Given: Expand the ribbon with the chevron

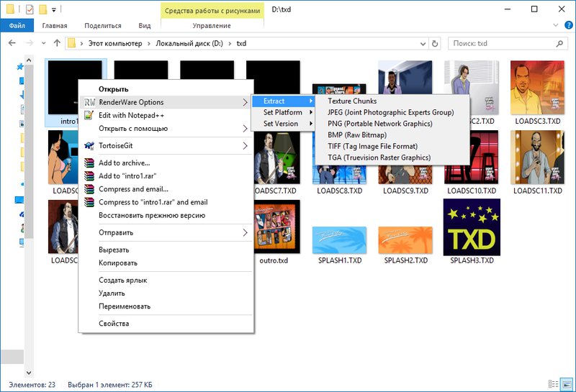Looking at the screenshot, I should [555, 25].
